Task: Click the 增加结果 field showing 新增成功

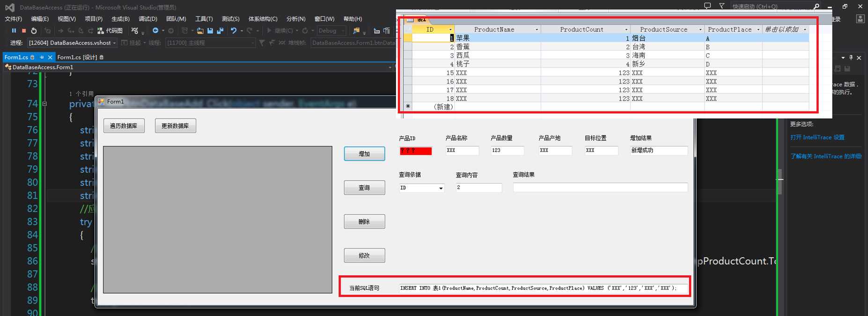Action: click(659, 150)
